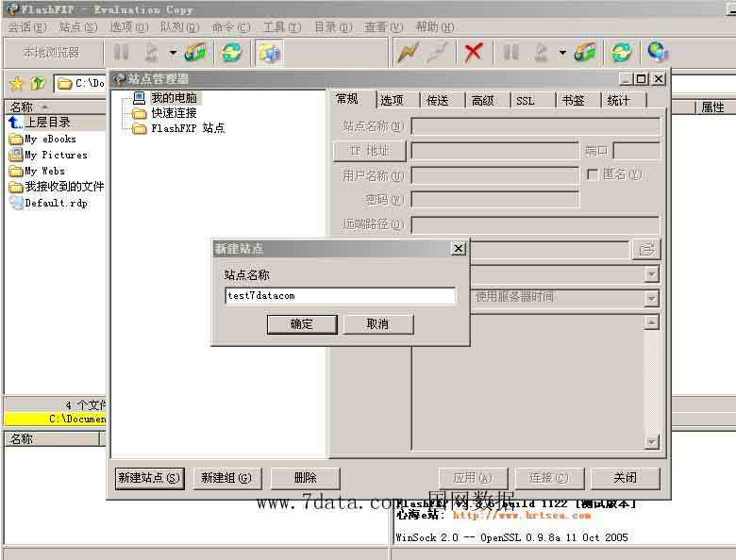736x560 pixels.
Task: Click 取消 in 新建站点 dialog
Action: tap(377, 324)
